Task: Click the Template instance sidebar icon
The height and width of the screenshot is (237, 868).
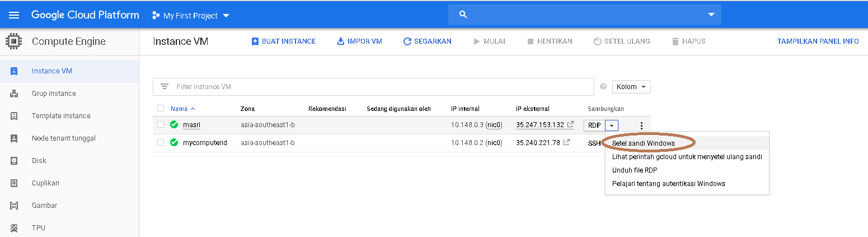Action: pyautogui.click(x=15, y=116)
